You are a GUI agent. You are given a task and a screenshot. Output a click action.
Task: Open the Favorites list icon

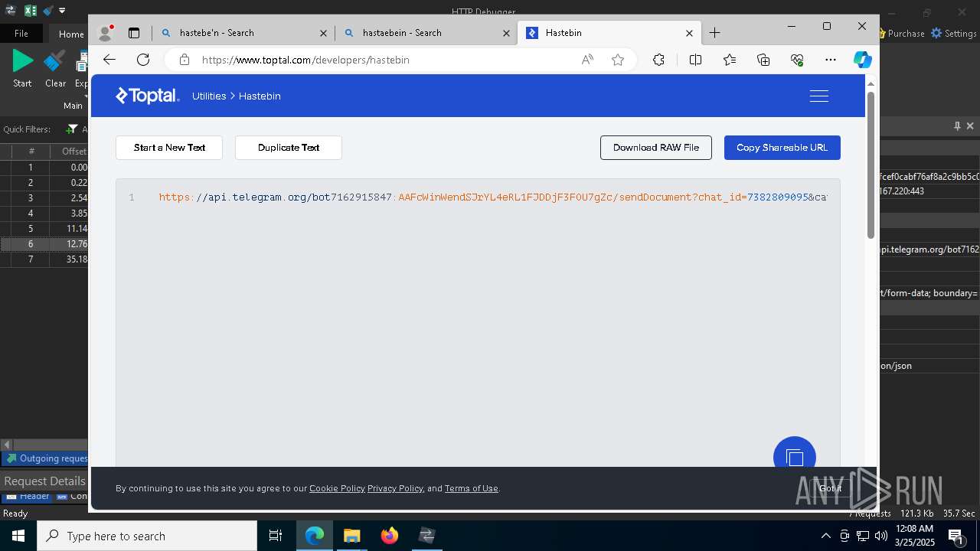(x=730, y=60)
